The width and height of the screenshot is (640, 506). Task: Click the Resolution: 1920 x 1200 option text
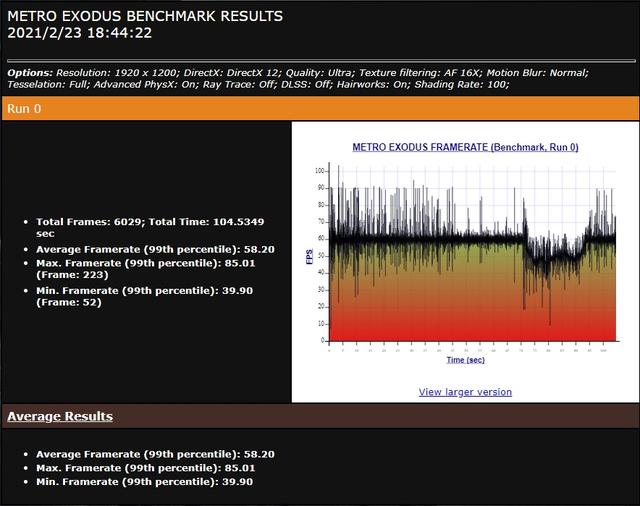click(119, 72)
